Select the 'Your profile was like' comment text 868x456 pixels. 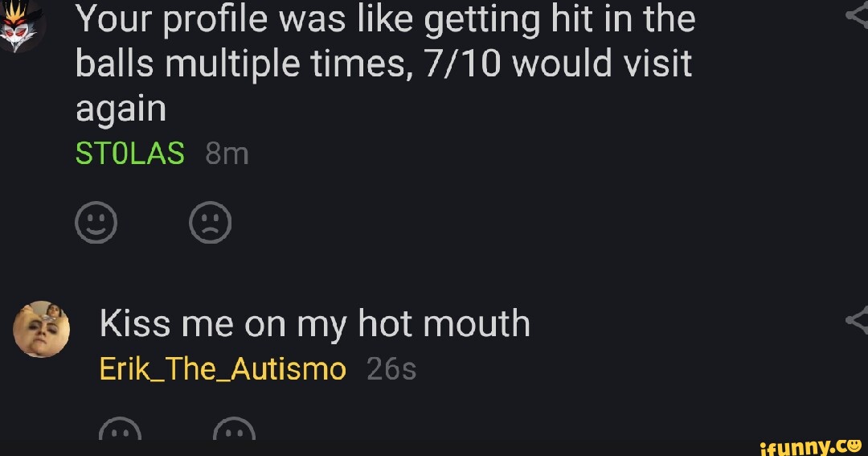pyautogui.click(x=386, y=63)
